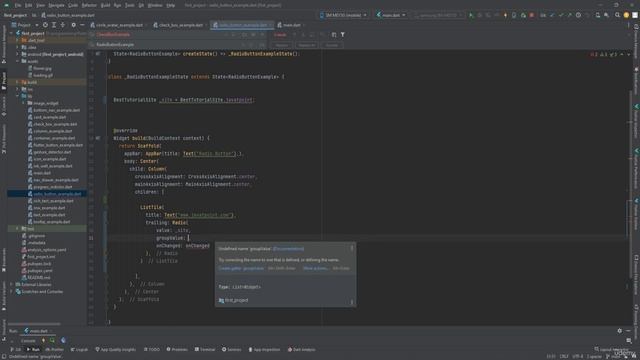Open the Help menu
Screen dimensions: 640x360
tap(171, 5)
